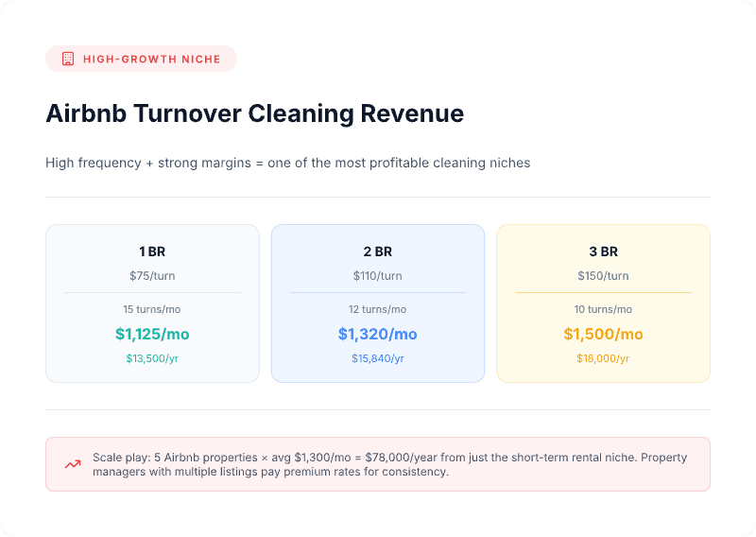Click the subtitle about high frequency and strong margins
This screenshot has width=756, height=537.
tap(288, 163)
